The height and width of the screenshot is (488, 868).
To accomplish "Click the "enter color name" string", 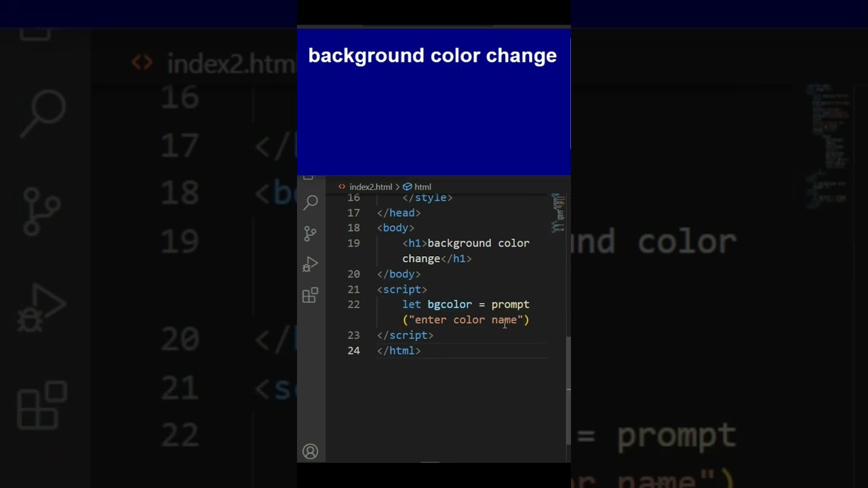I will click(x=466, y=320).
